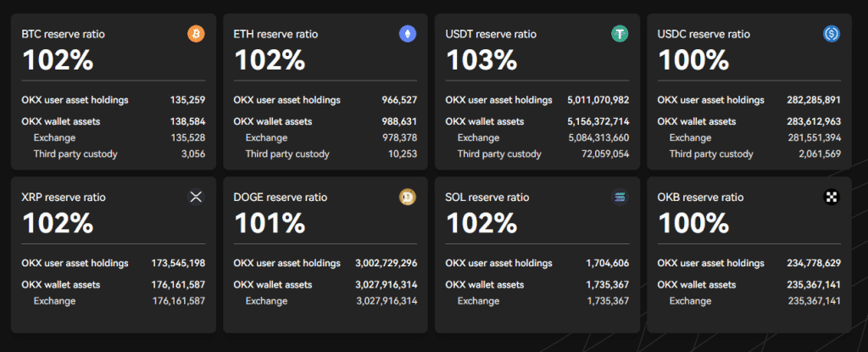868x352 pixels.
Task: Click XRP user holdings value 173,545,198
Action: point(178,263)
